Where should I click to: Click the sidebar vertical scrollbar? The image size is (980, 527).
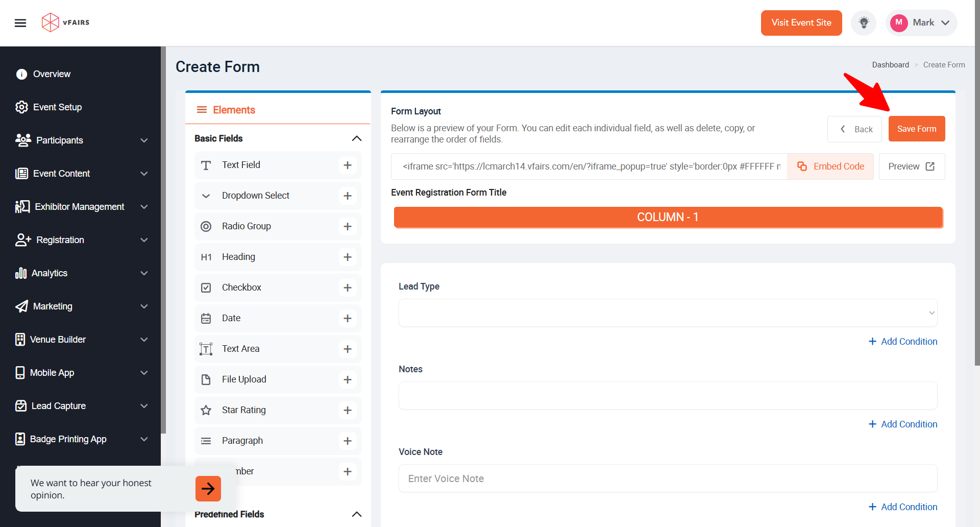point(163,240)
